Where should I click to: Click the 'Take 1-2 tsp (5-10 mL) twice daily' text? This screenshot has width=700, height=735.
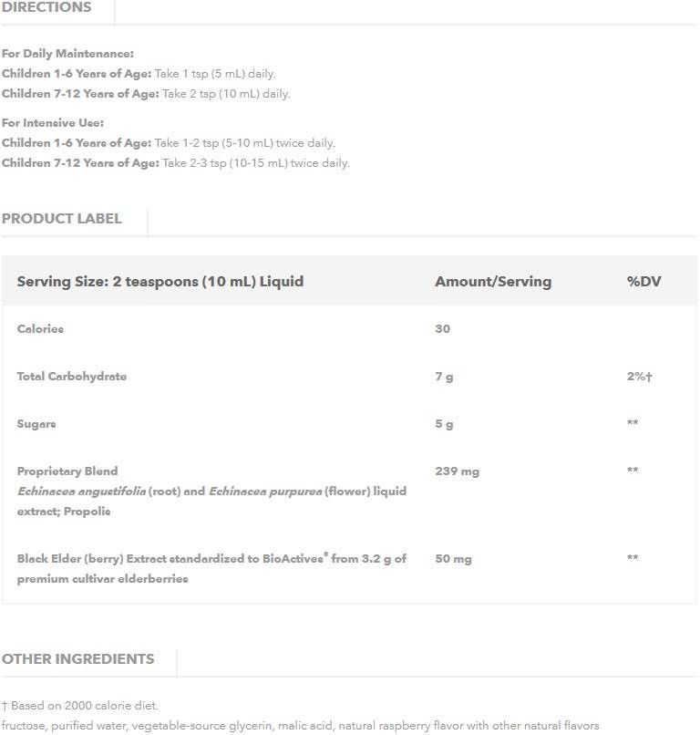[245, 143]
